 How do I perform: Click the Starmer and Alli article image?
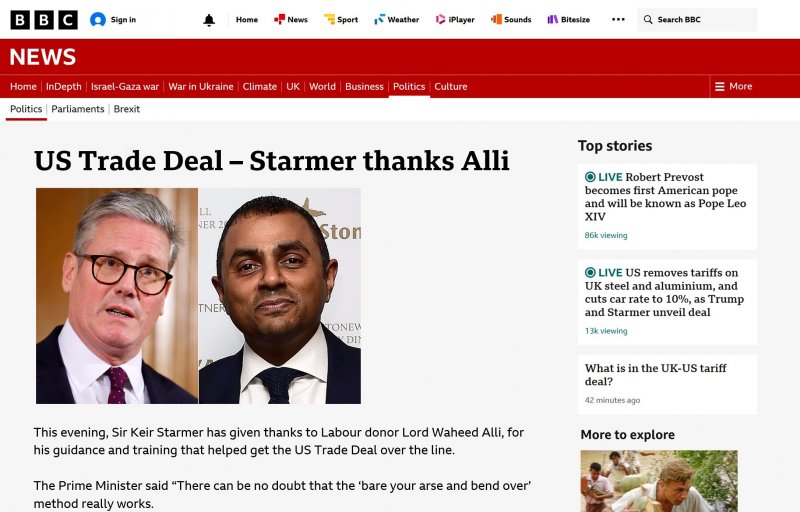click(x=198, y=295)
